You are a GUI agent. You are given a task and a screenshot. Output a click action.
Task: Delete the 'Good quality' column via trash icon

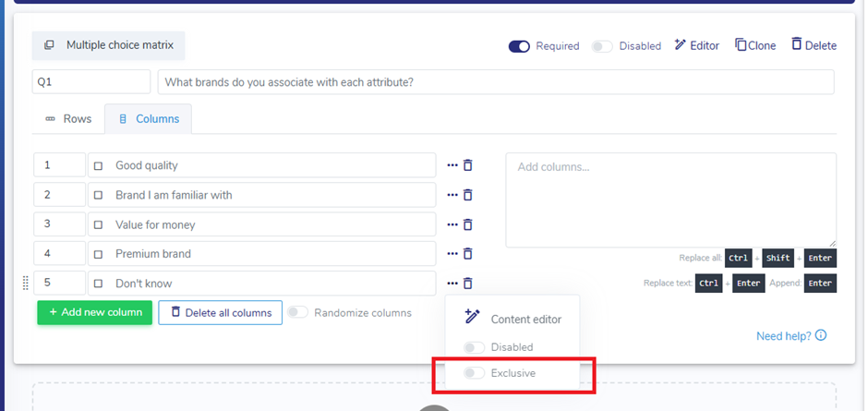tap(467, 165)
